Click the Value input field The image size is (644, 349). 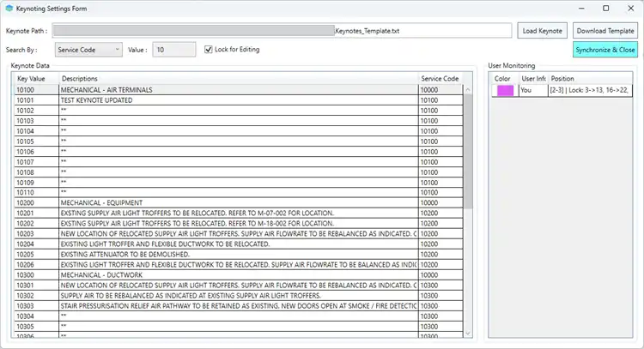pyautogui.click(x=174, y=50)
